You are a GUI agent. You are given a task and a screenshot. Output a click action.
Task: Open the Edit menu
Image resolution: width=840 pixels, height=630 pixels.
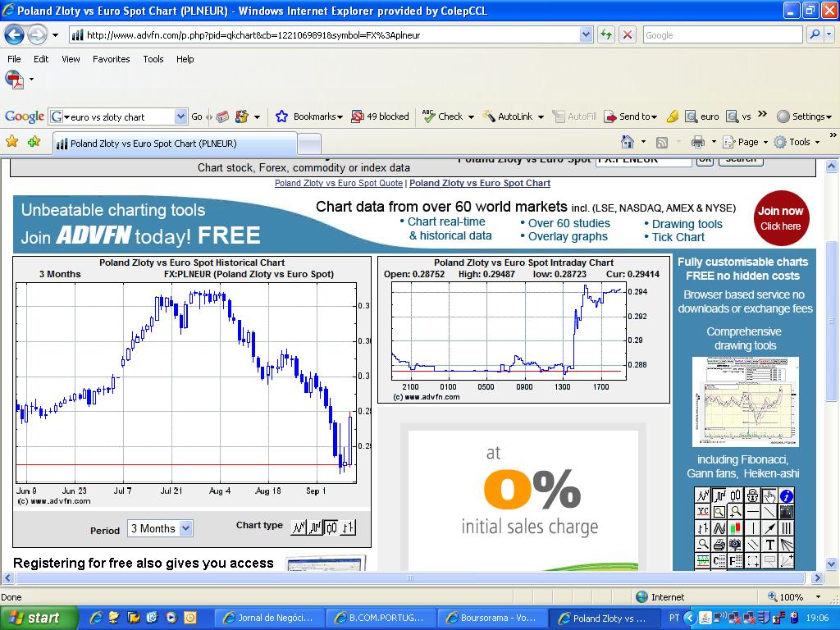[41, 59]
